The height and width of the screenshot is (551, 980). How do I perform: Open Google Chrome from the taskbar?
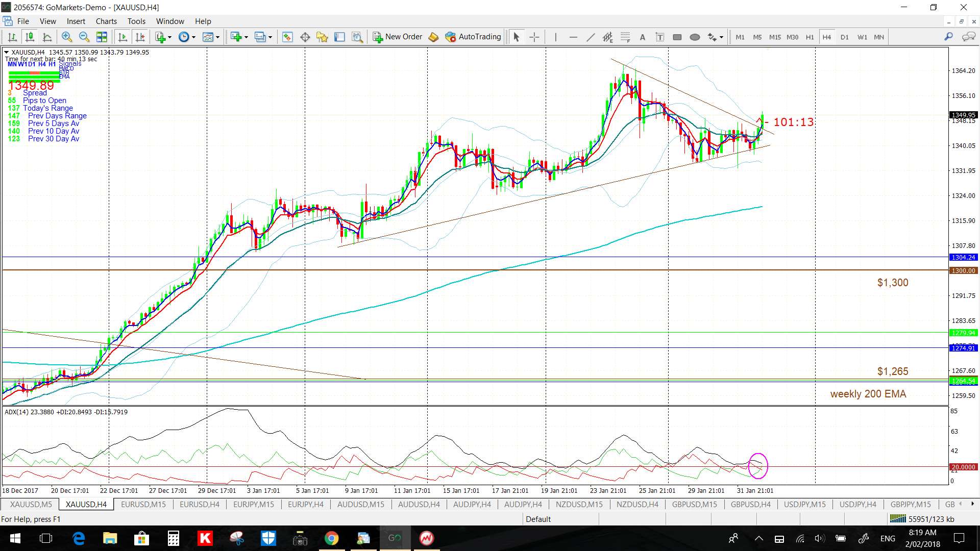pyautogui.click(x=331, y=538)
